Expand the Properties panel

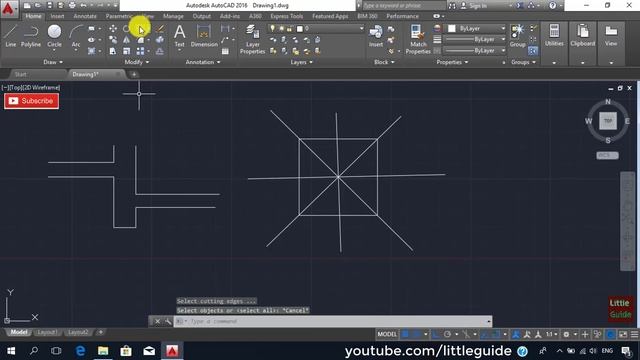[x=452, y=62]
